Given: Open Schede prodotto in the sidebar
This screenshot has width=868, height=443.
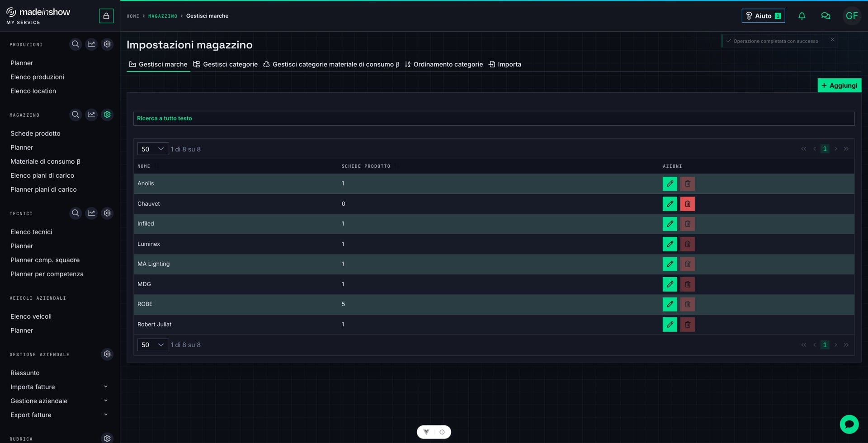Looking at the screenshot, I should pyautogui.click(x=35, y=133).
